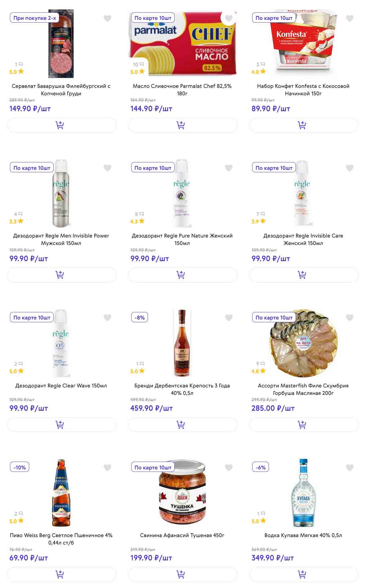Toggle favorite heart on Regle Men deodorant
This screenshot has height=588, width=366.
107,168
